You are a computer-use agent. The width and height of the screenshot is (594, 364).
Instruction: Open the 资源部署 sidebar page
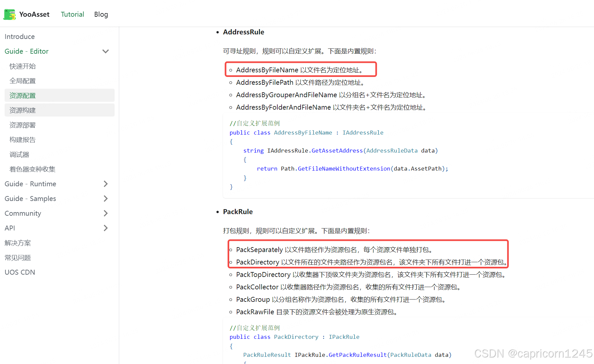(x=23, y=125)
